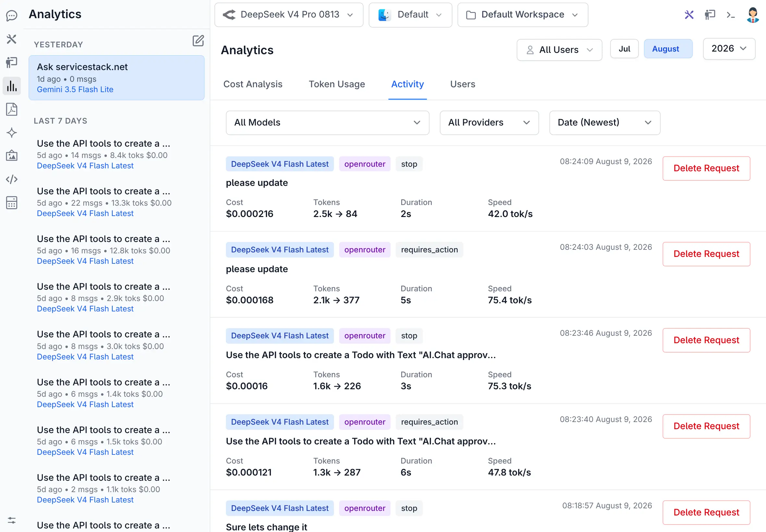
Task: Click the stop tag on 08:23:46 request
Action: [409, 336]
